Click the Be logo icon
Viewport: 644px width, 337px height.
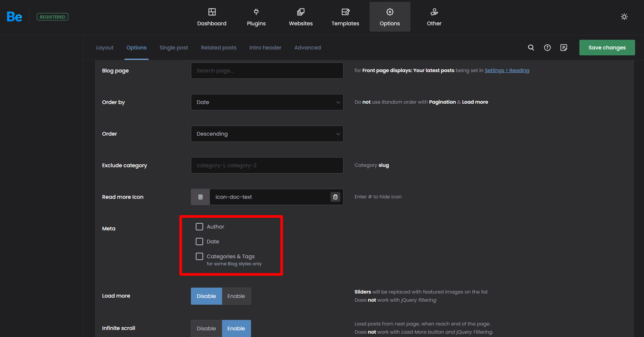point(14,17)
